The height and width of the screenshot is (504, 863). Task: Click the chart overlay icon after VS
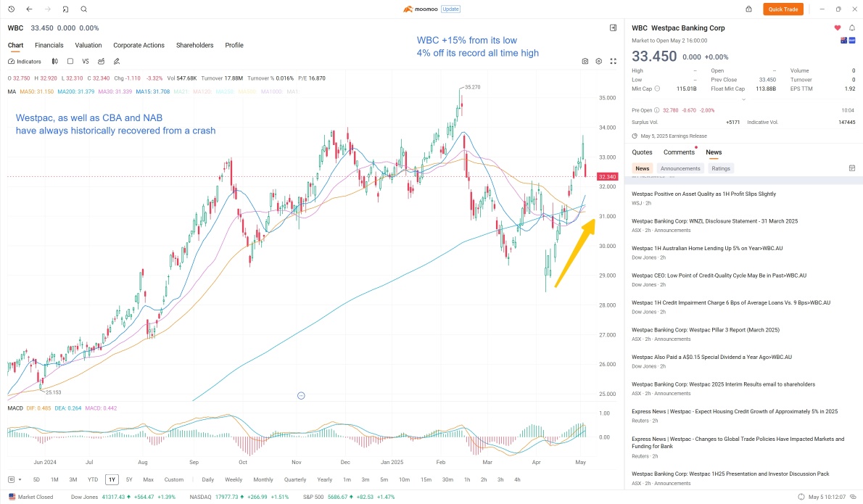click(x=101, y=62)
